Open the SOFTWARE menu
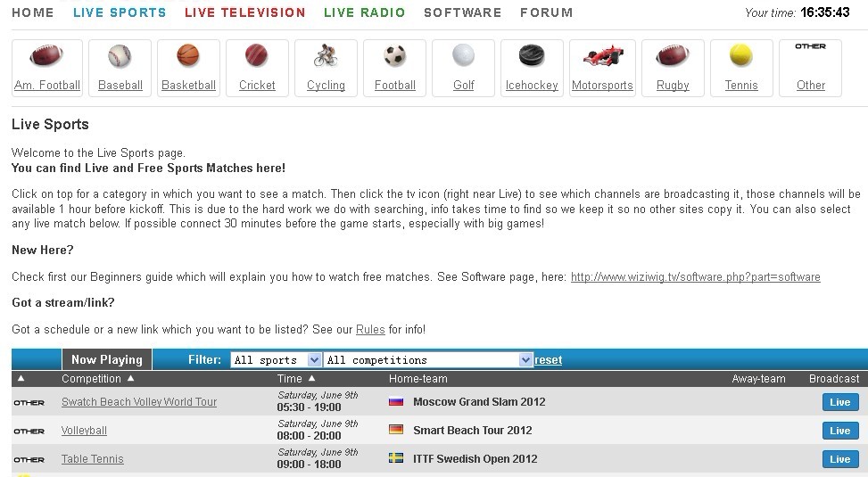This screenshot has height=477, width=868. (x=463, y=12)
